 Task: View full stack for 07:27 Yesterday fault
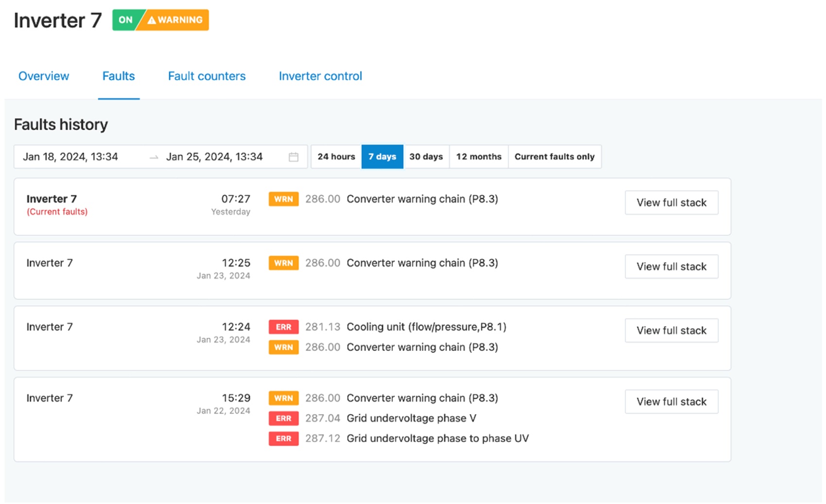pyautogui.click(x=671, y=203)
